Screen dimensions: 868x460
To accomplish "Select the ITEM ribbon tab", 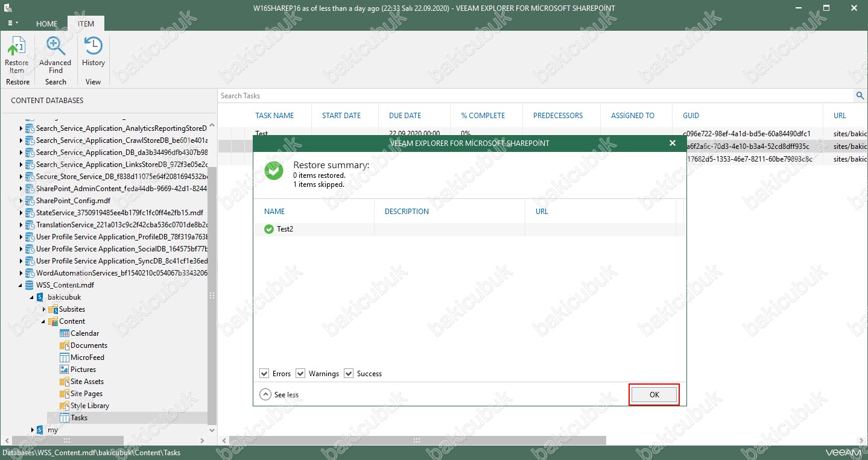I will click(x=86, y=24).
